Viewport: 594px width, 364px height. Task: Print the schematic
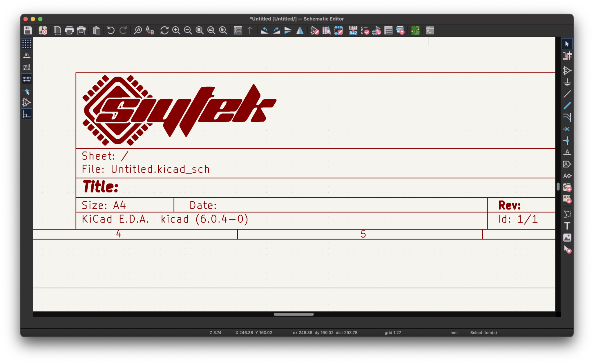(x=69, y=30)
